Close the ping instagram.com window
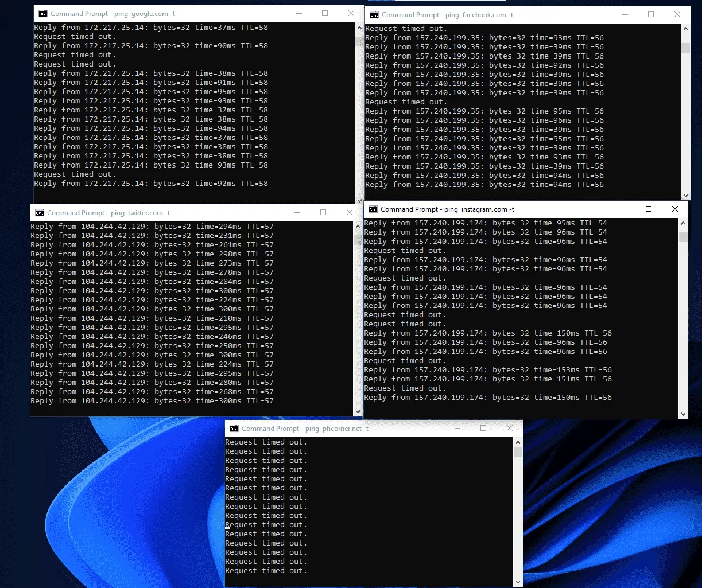 (x=675, y=209)
